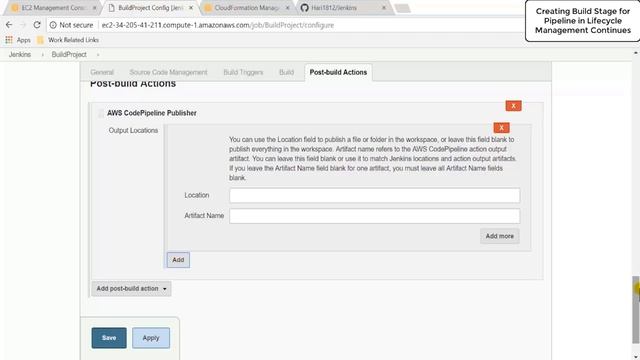Click the Output Locations label
640x360 pixels.
point(133,131)
